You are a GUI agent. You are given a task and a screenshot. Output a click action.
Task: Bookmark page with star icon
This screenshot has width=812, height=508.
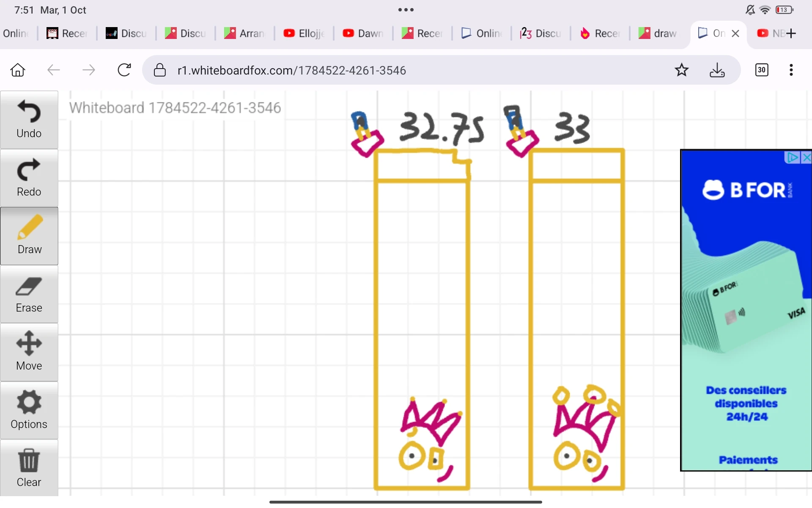pos(681,70)
